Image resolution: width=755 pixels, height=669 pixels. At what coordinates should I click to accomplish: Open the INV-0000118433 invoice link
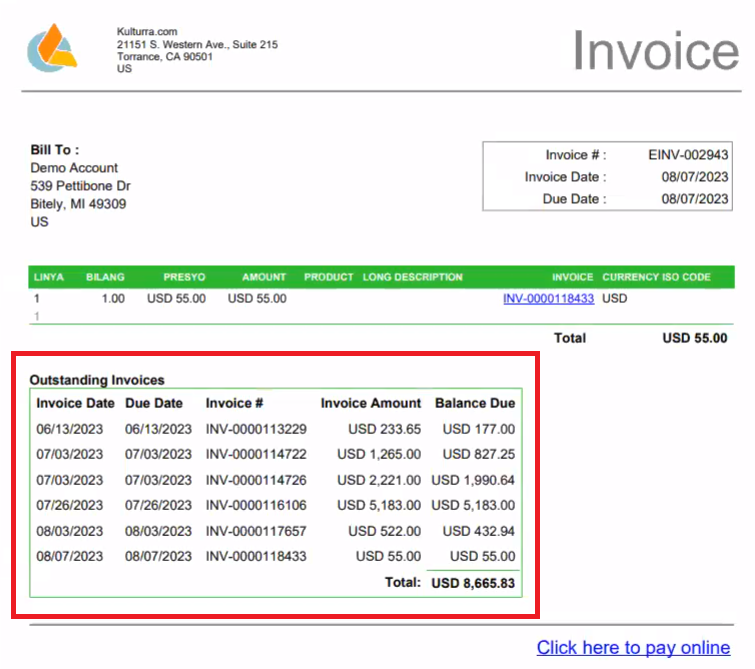[548, 298]
